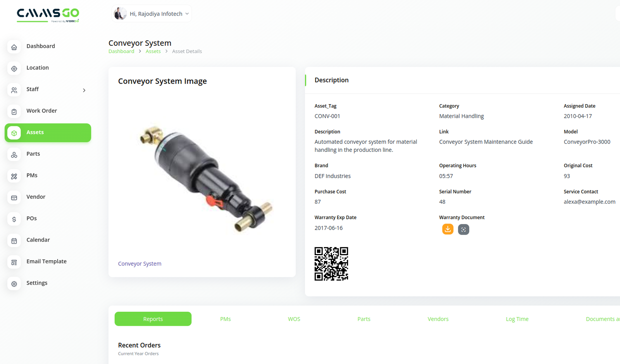
Task: Click the POs dollar icon
Action: pyautogui.click(x=14, y=219)
